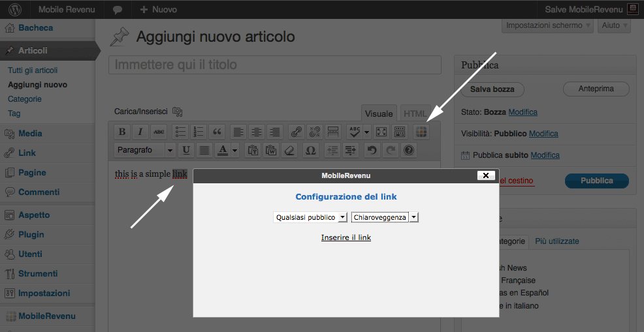The height and width of the screenshot is (332, 644).
Task: Open the Chiaroveggenza dropdown
Action: click(385, 217)
